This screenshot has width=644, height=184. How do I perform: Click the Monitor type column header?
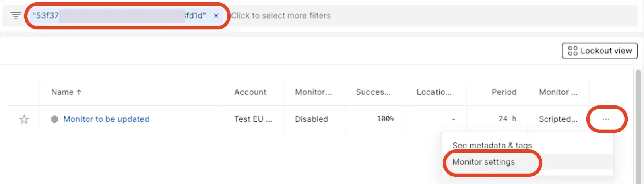[x=558, y=92]
